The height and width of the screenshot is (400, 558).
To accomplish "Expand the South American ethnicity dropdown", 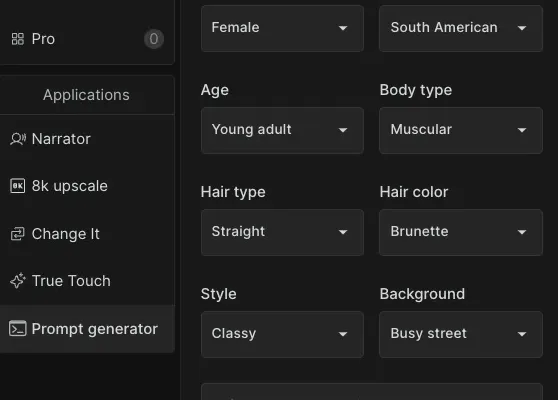I will 461,28.
